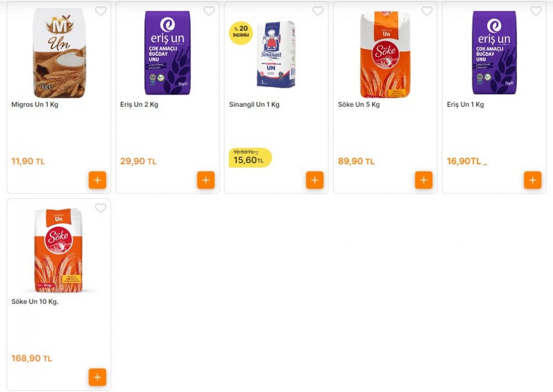Favorite Eriş Un 2 Kg with heart
553x392 pixels.
click(209, 11)
